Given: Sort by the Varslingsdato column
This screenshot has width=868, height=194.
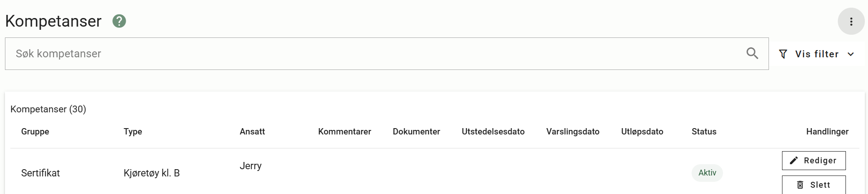Looking at the screenshot, I should coord(573,132).
